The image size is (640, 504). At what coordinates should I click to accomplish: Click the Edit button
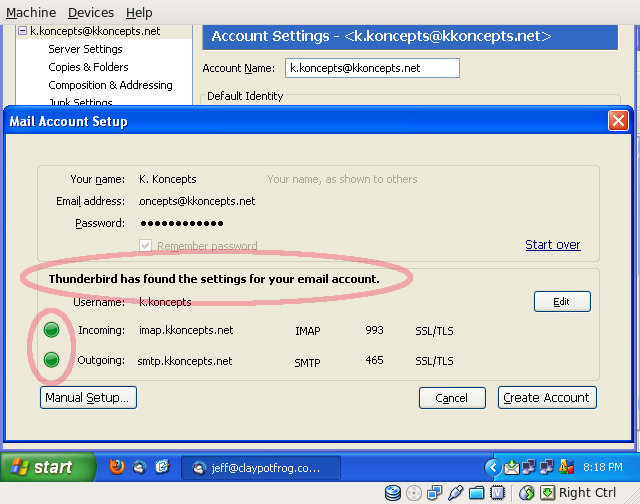[562, 302]
